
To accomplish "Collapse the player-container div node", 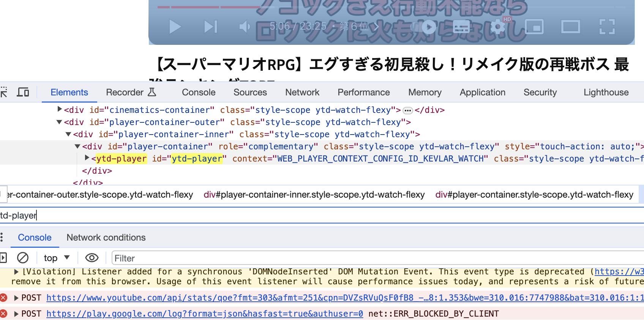I will (77, 146).
